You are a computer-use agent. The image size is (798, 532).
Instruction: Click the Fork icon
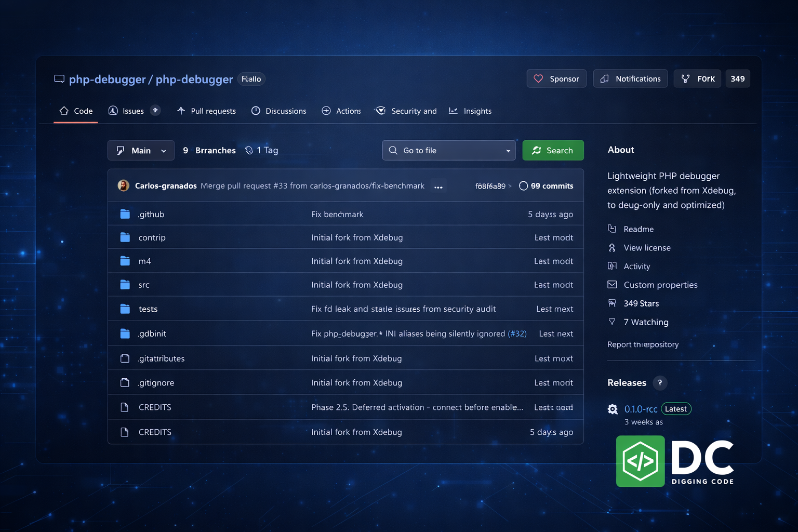(686, 79)
